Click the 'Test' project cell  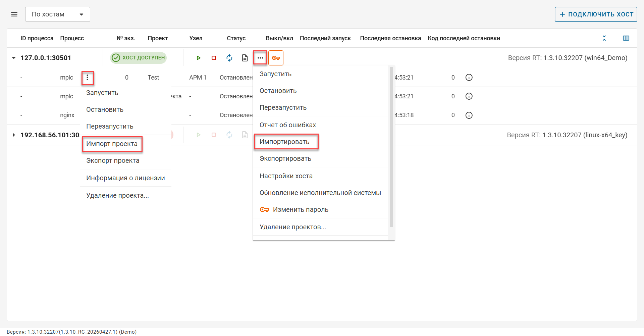(x=153, y=78)
